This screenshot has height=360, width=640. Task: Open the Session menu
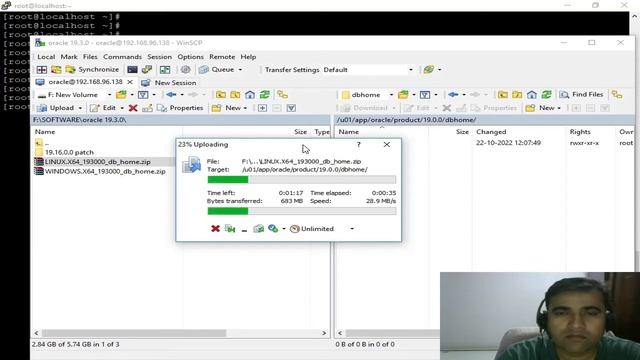point(159,57)
